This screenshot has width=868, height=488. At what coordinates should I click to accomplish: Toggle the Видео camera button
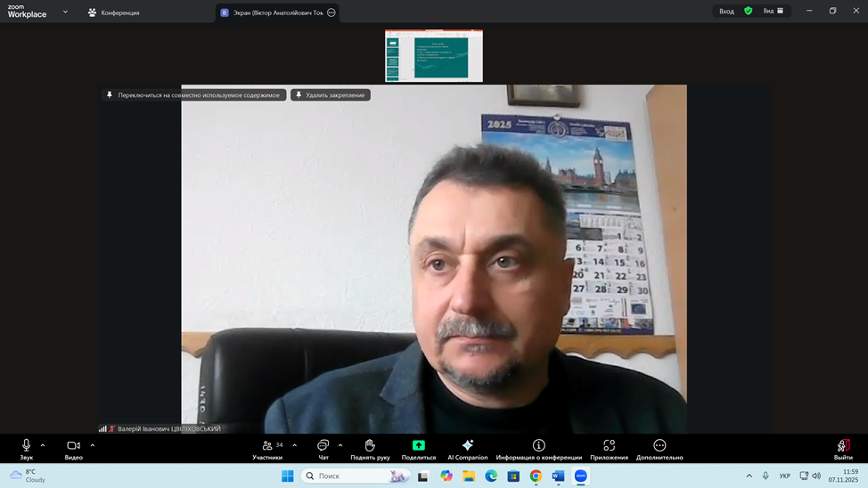pos(74,450)
